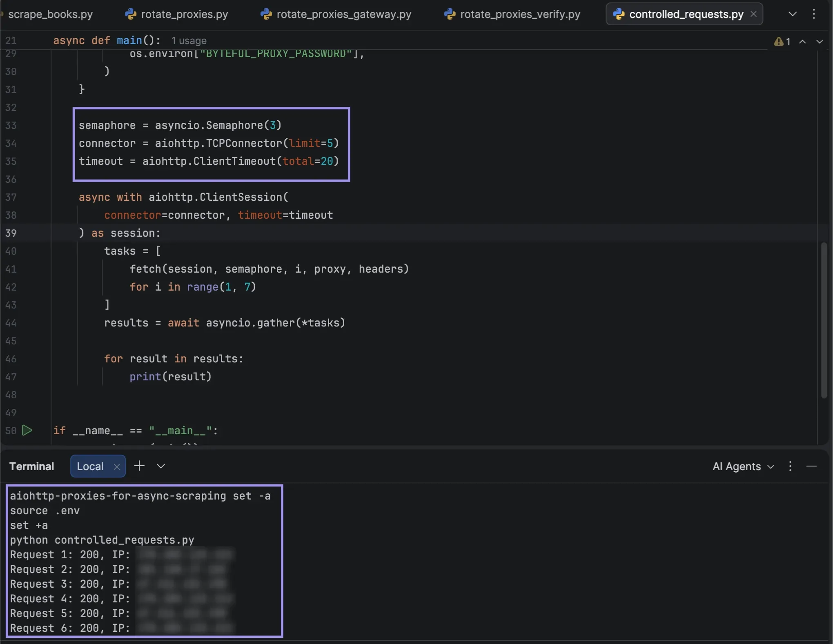Click the editor vertical scrollbar
833x644 pixels.
[x=824, y=320]
